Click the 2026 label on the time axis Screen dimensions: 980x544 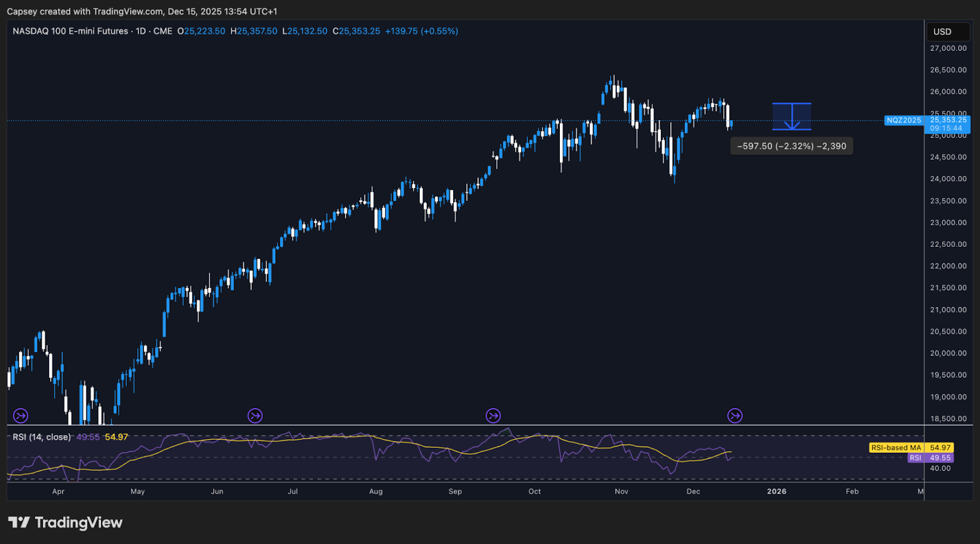click(776, 491)
